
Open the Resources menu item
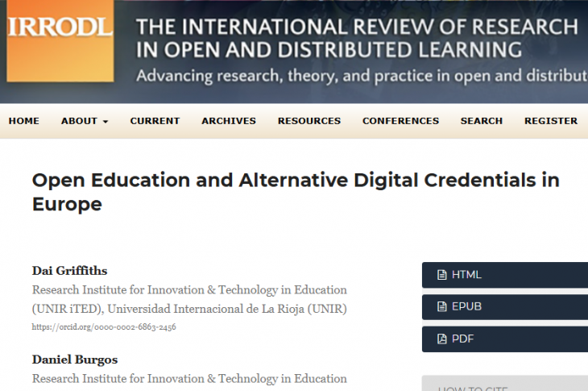[309, 121]
